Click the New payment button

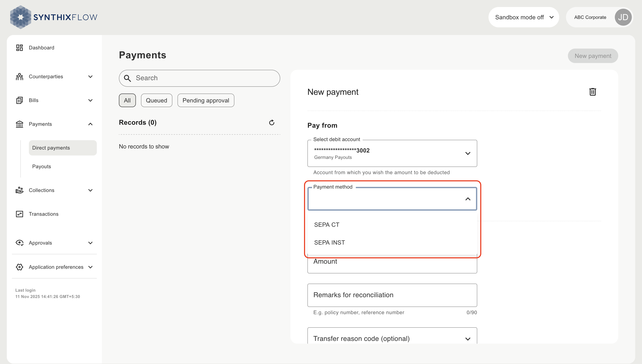coord(593,56)
